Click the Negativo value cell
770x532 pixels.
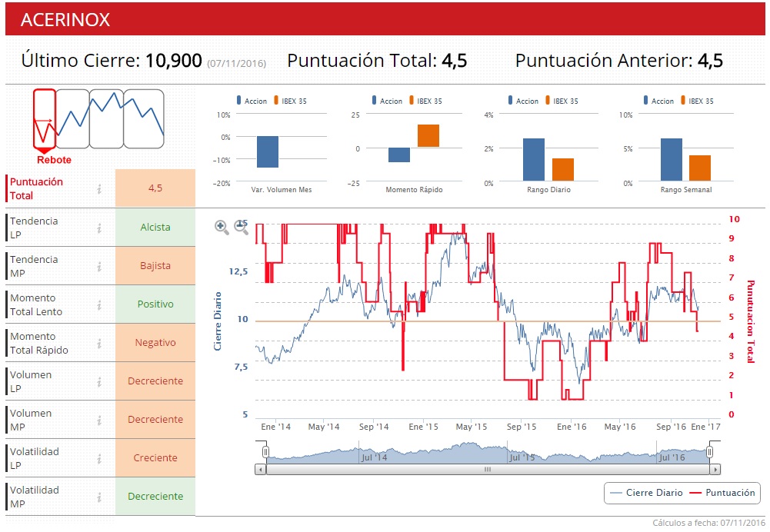(x=155, y=343)
